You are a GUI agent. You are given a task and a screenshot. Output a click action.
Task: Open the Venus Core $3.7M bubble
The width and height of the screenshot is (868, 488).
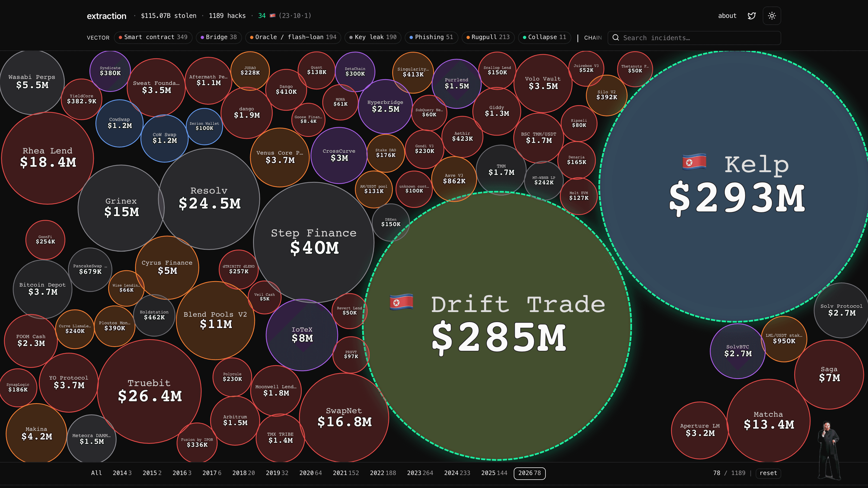tap(280, 157)
